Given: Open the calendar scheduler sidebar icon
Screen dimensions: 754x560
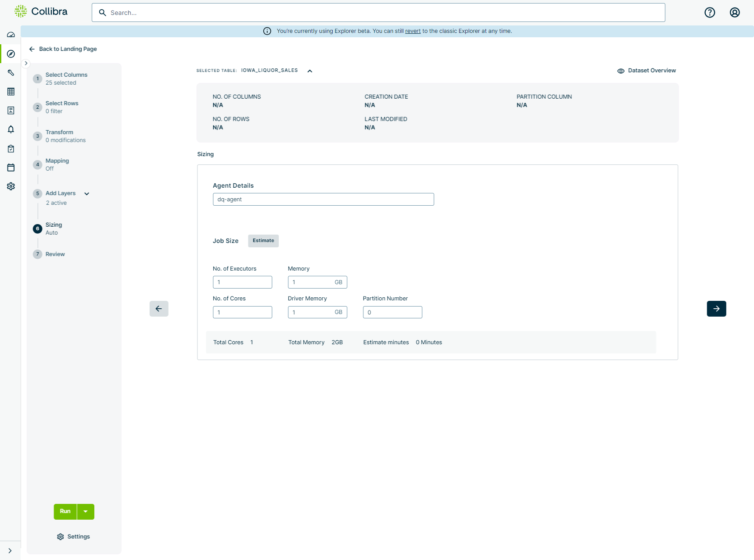Looking at the screenshot, I should pyautogui.click(x=11, y=168).
